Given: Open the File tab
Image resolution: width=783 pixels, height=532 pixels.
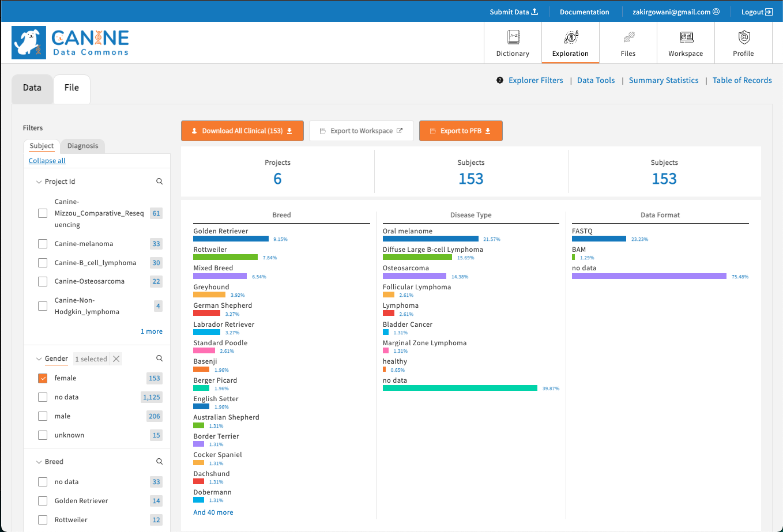Looking at the screenshot, I should pos(71,88).
